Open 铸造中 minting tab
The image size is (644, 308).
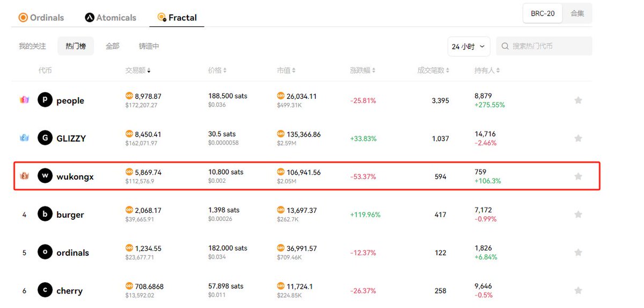(149, 46)
